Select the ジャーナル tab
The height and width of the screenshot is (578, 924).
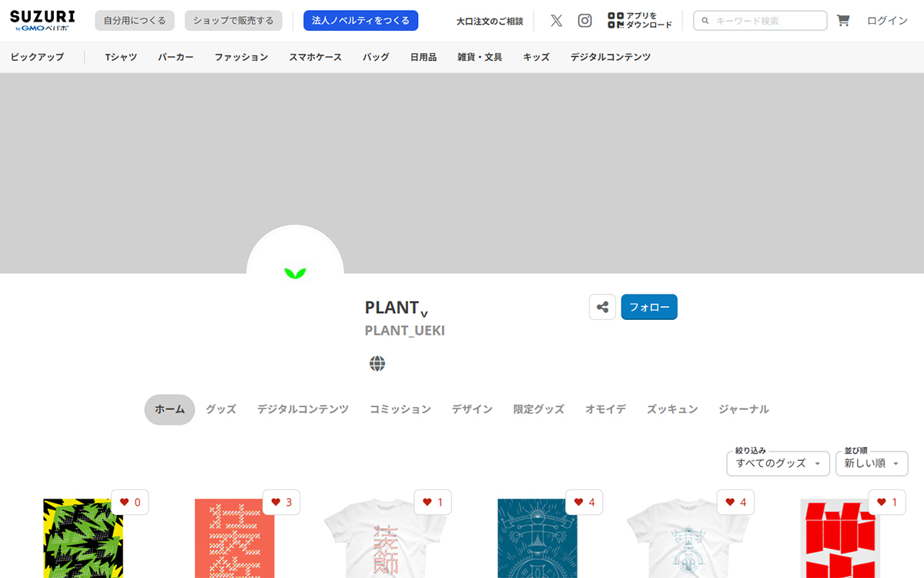point(743,409)
